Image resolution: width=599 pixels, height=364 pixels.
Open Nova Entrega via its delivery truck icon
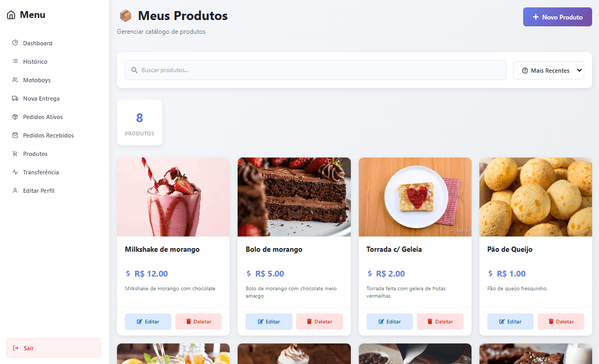15,98
